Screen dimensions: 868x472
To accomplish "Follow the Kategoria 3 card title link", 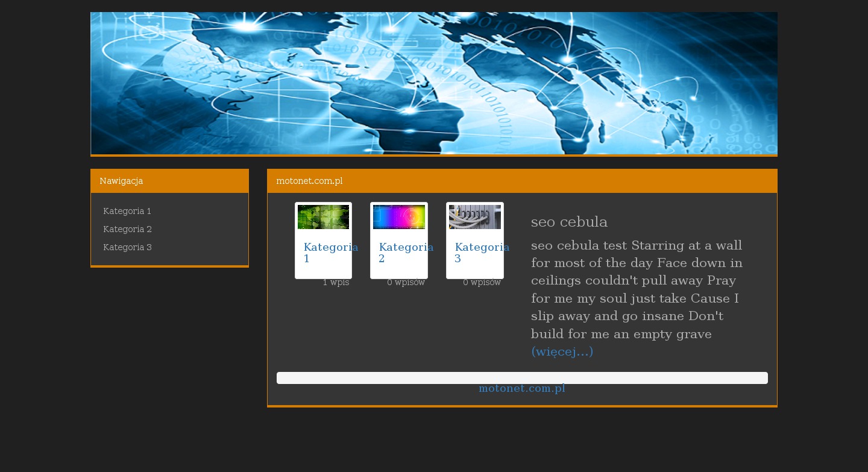I will click(482, 253).
